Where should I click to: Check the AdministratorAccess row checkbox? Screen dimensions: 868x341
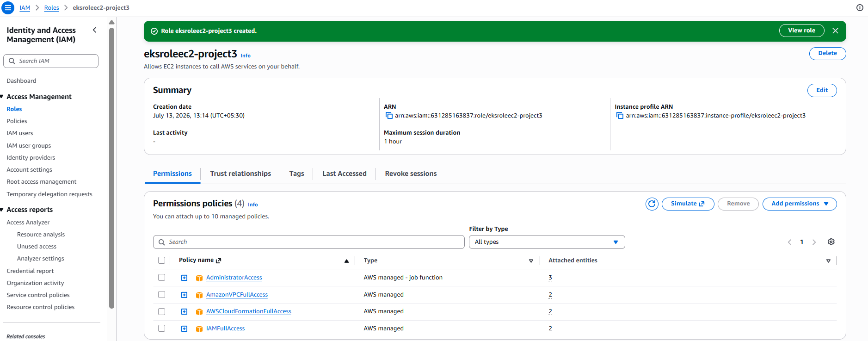(161, 278)
